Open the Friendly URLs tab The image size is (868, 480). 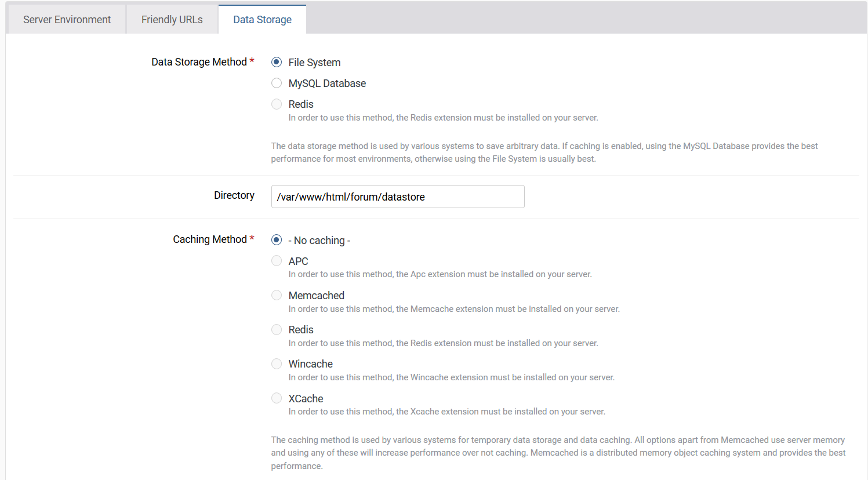[x=172, y=20]
